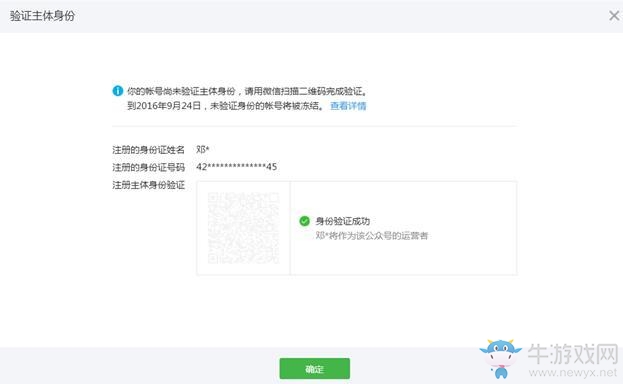The width and height of the screenshot is (623, 384).
Task: Select the 到2016年9月24日 freeze notice text
Action: (x=225, y=106)
